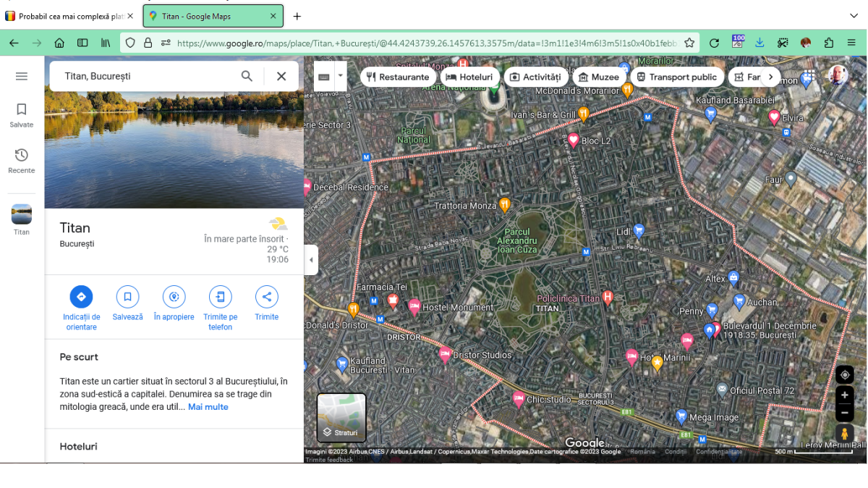Select the Restaurante category chip
The image size is (868, 488).
tap(398, 77)
